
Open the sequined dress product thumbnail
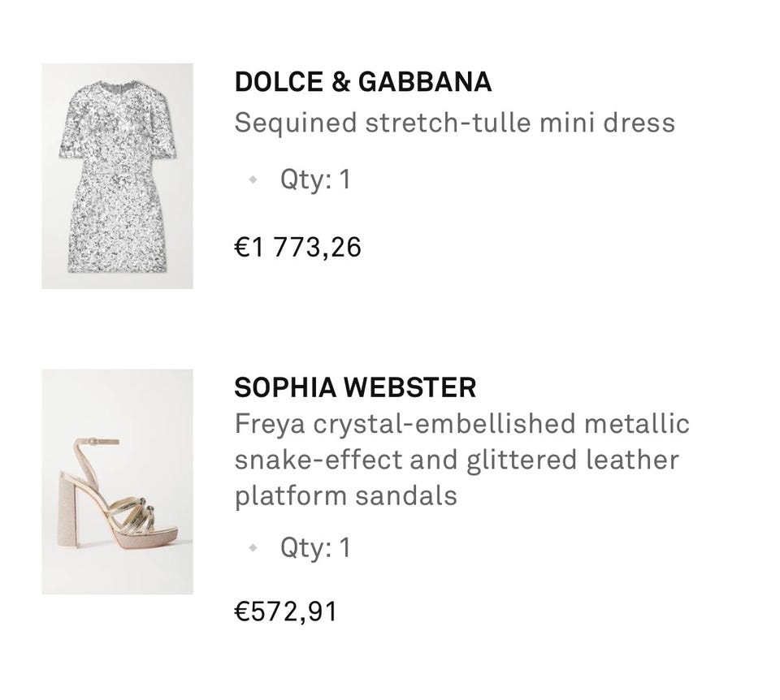pos(117,176)
